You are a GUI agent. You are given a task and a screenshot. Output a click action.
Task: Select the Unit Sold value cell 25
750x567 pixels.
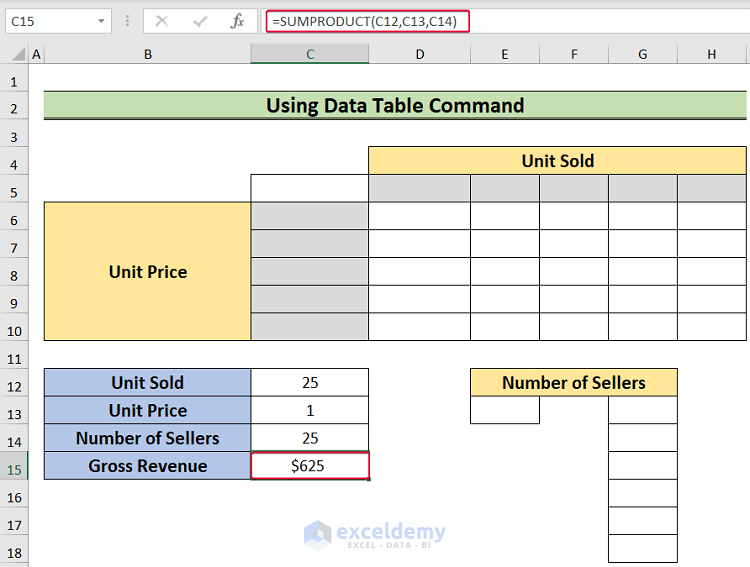tap(310, 383)
